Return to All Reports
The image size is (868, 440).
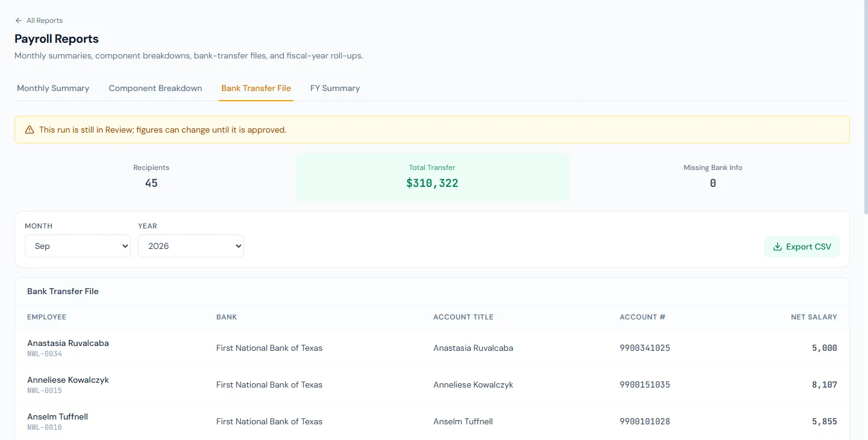click(x=39, y=20)
